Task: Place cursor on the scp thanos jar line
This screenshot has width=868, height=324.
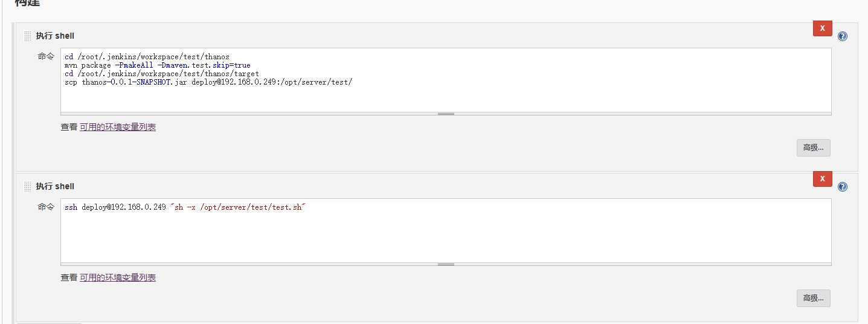Action: pos(208,82)
